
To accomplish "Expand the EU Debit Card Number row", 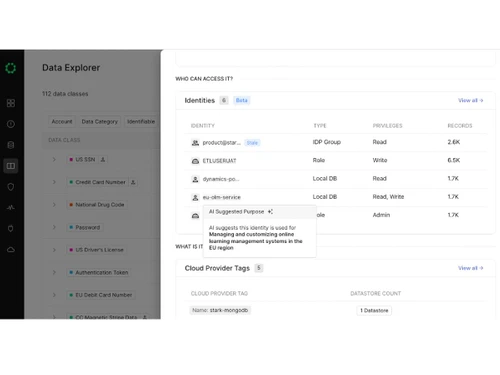I will (54, 295).
